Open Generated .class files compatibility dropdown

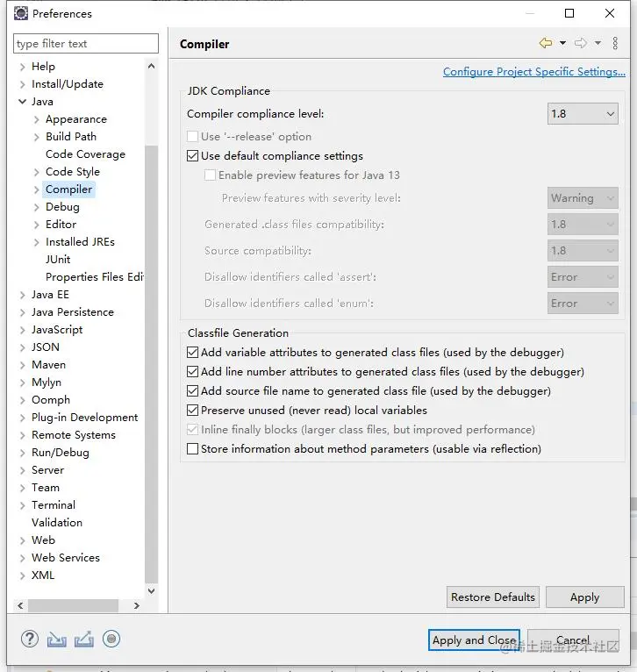click(x=583, y=224)
